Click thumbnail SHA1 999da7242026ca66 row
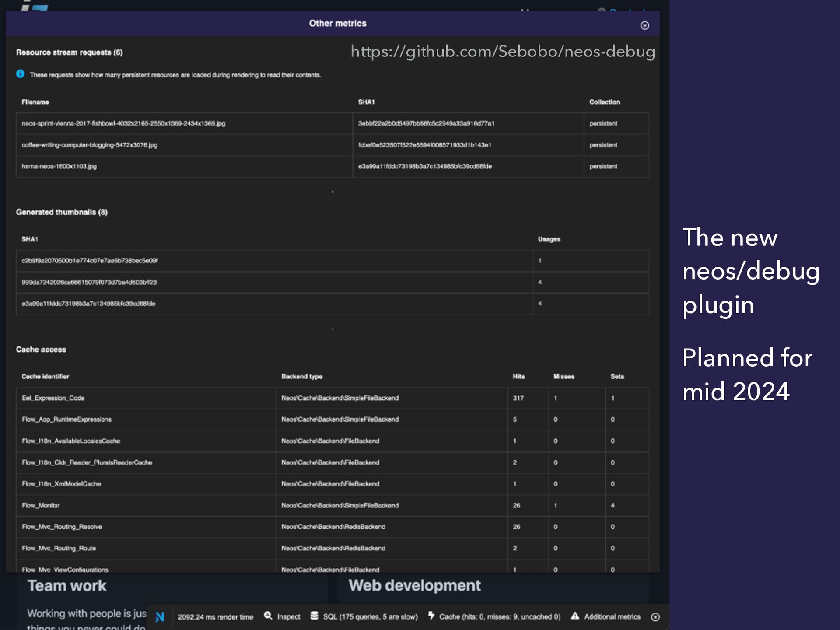This screenshot has height=630, width=840. pos(332,282)
